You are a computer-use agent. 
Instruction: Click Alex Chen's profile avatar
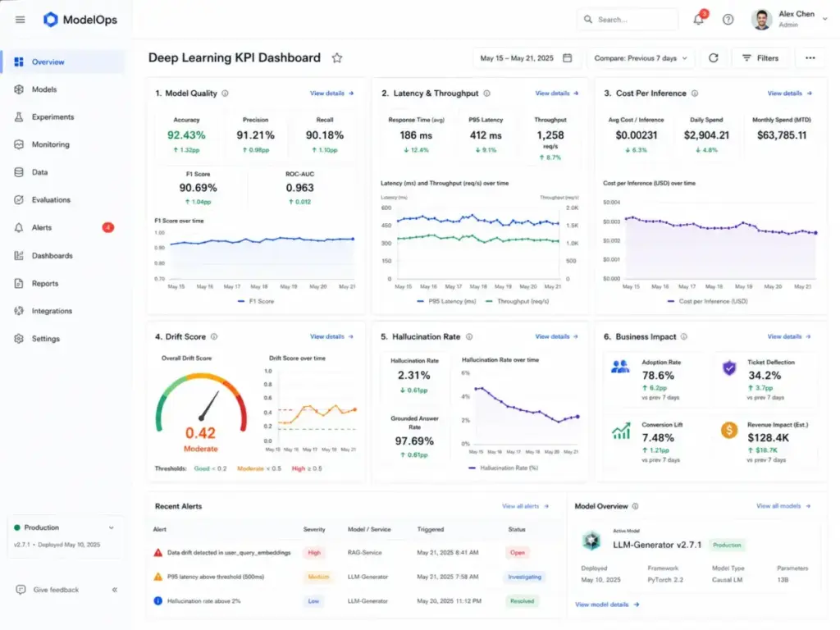pyautogui.click(x=761, y=20)
